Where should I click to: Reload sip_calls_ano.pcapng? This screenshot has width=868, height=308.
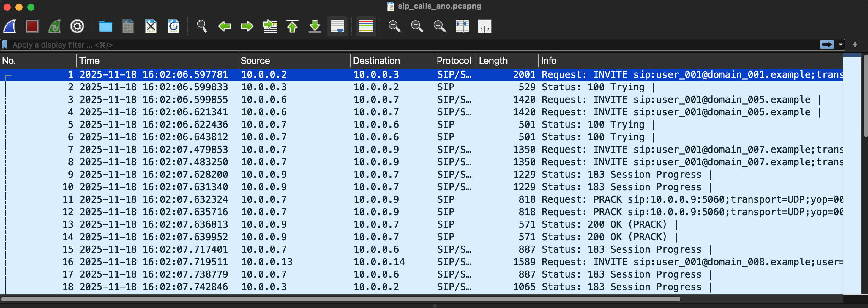(173, 26)
